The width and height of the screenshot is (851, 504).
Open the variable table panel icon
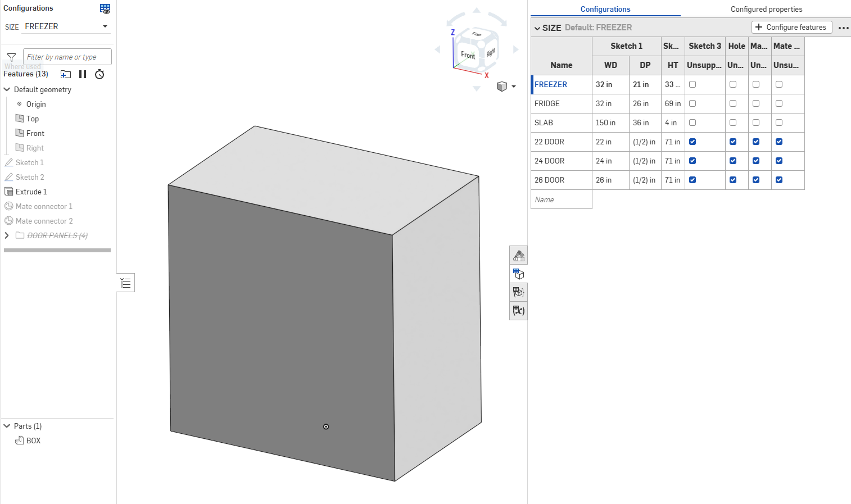(x=518, y=311)
